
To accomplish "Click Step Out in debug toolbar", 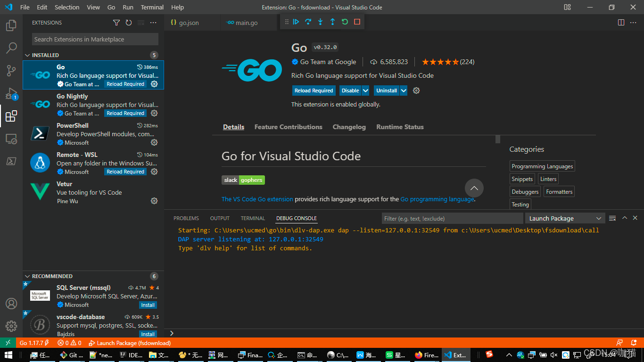I will 332,22.
